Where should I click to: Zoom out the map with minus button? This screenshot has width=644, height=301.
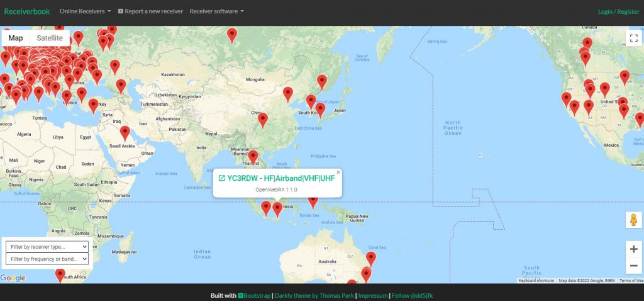pos(634,266)
